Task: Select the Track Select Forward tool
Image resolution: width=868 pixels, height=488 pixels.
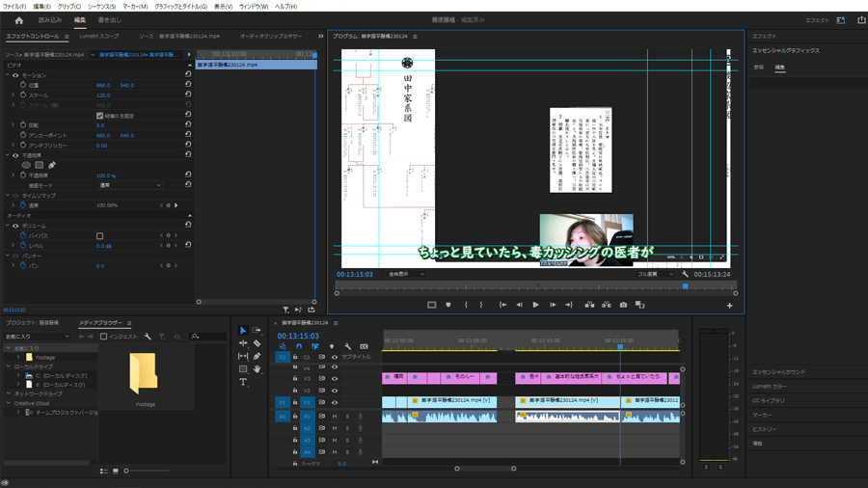Action: 257,330
